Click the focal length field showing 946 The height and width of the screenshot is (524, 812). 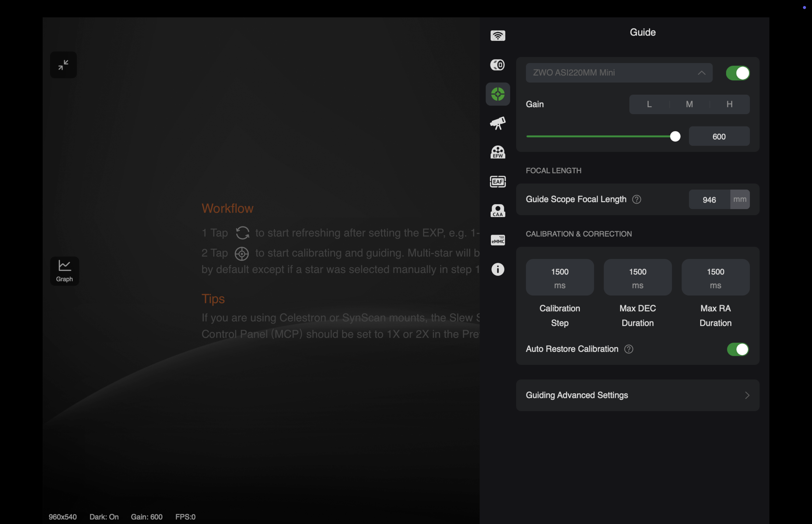click(709, 199)
